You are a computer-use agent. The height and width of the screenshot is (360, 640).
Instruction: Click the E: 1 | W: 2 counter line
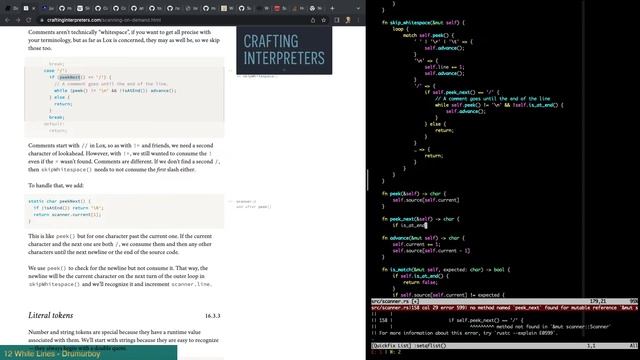click(386, 352)
